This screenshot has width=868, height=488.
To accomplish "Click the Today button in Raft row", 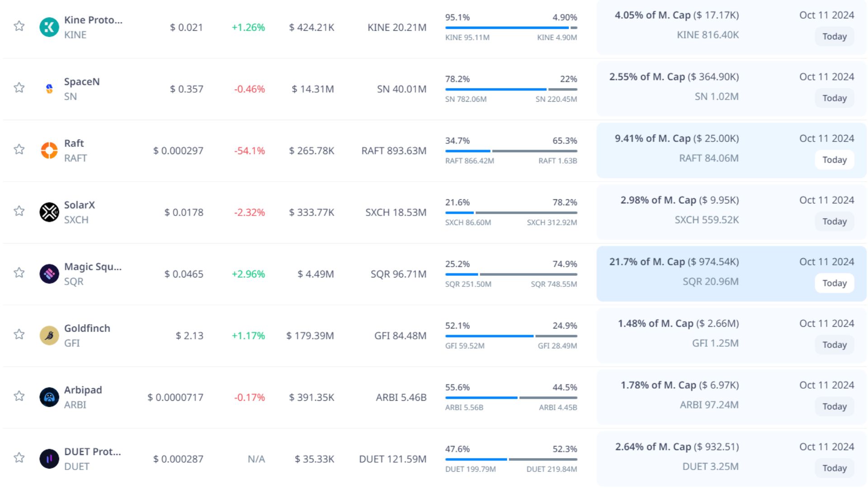I will pos(834,160).
